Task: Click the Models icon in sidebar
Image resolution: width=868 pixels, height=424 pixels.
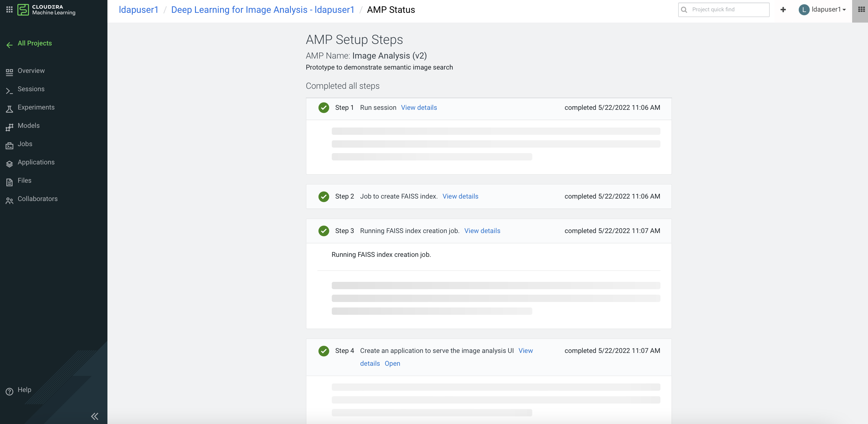Action: coord(9,127)
